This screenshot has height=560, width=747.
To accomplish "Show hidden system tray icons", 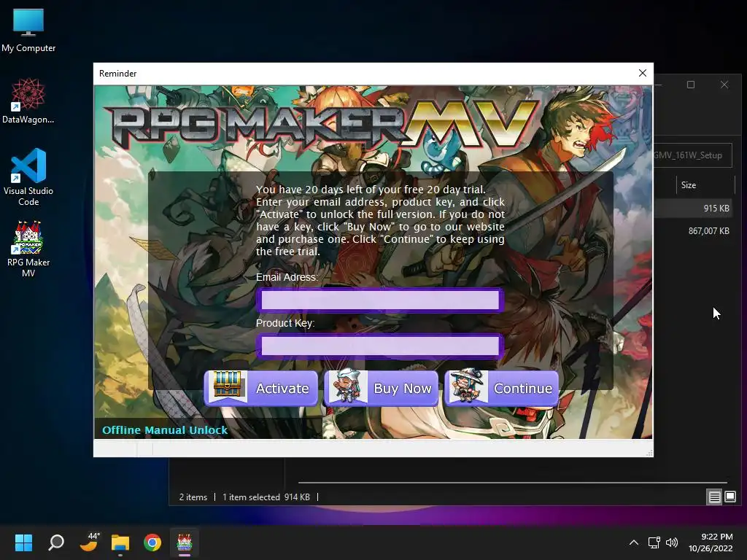I will 634,542.
